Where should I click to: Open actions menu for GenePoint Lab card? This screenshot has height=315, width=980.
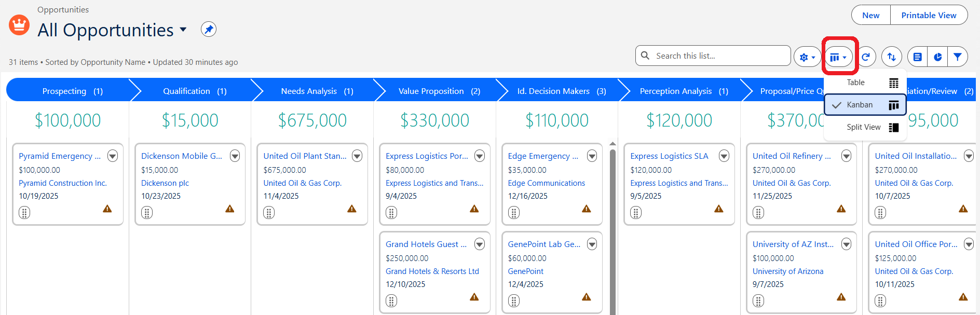592,244
